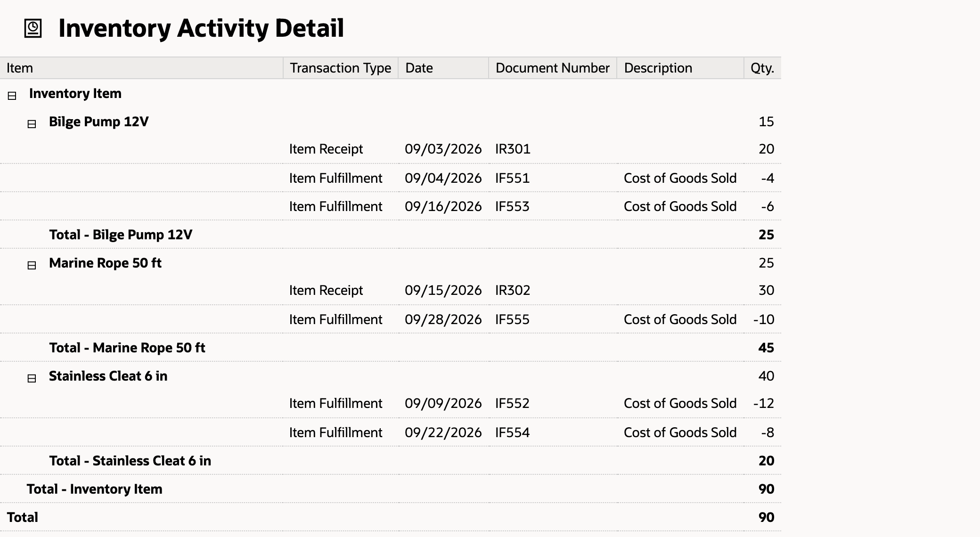Click date 09/28/2026

tap(443, 319)
